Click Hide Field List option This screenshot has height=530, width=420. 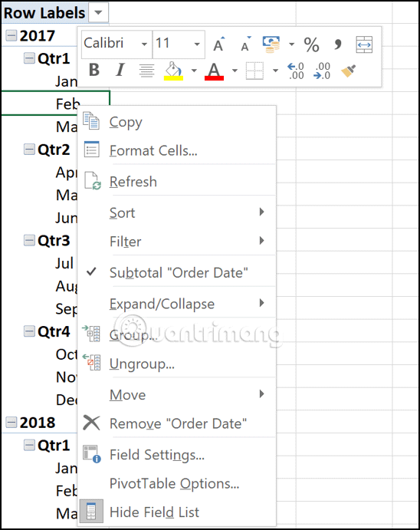pyautogui.click(x=177, y=512)
